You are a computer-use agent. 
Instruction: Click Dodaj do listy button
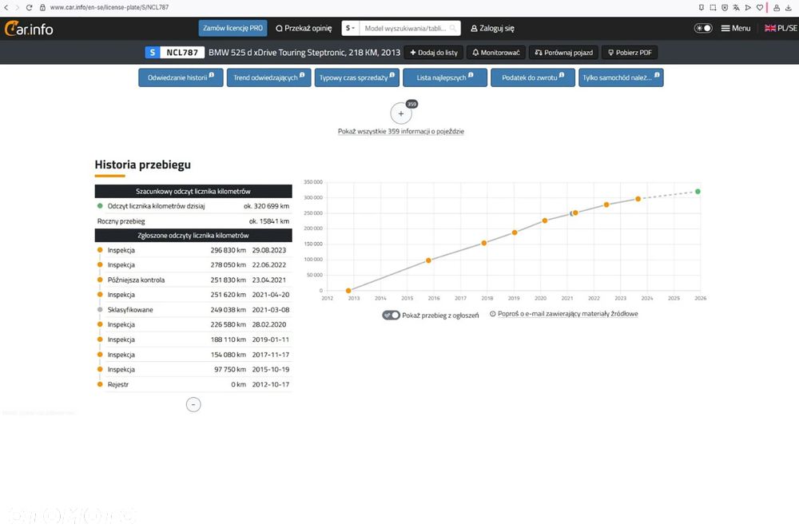(434, 53)
